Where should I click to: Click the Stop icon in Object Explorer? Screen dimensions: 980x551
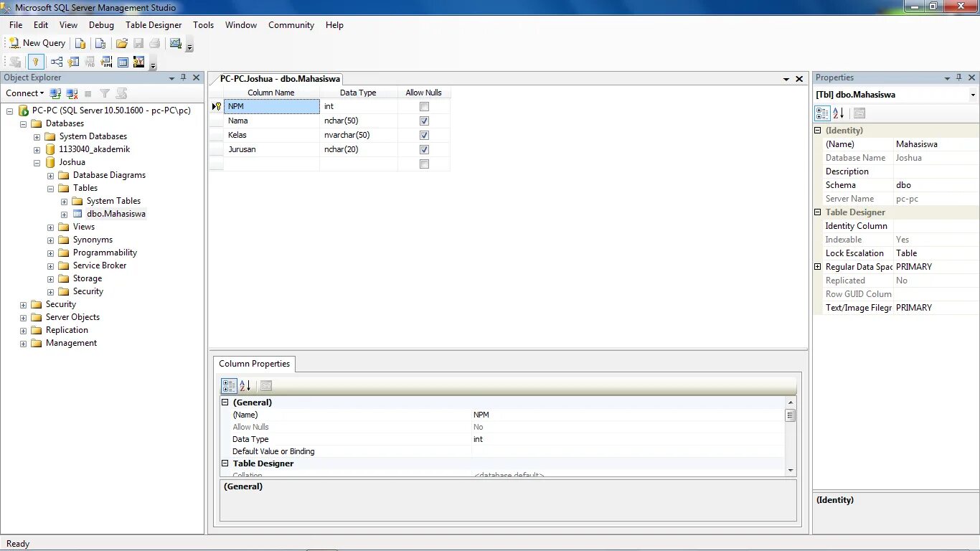pyautogui.click(x=88, y=93)
